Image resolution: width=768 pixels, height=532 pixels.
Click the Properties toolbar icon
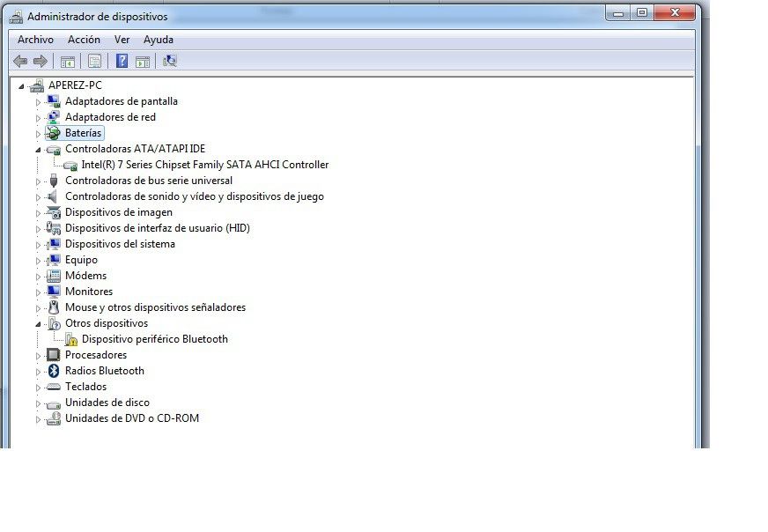click(94, 61)
